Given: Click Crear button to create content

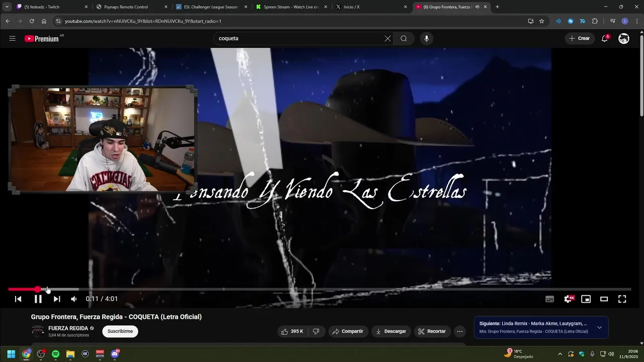Looking at the screenshot, I should tap(580, 39).
